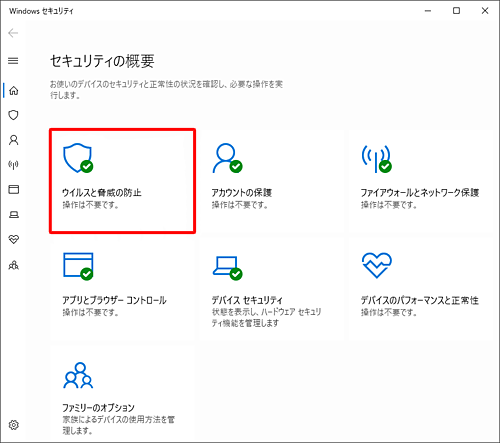The width and height of the screenshot is (500, 443).
Task: Click the large heart icon on the device health tile
Action: click(377, 265)
